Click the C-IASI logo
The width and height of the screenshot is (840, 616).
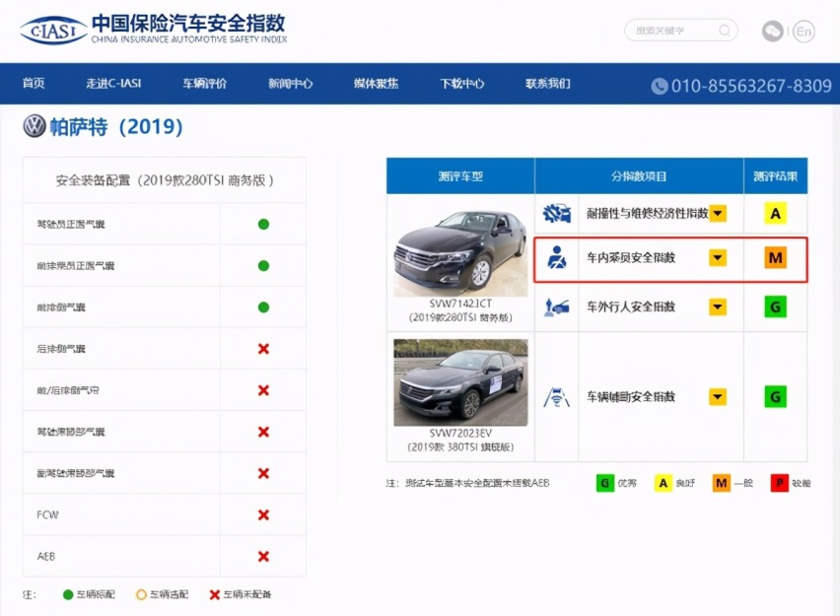point(53,31)
